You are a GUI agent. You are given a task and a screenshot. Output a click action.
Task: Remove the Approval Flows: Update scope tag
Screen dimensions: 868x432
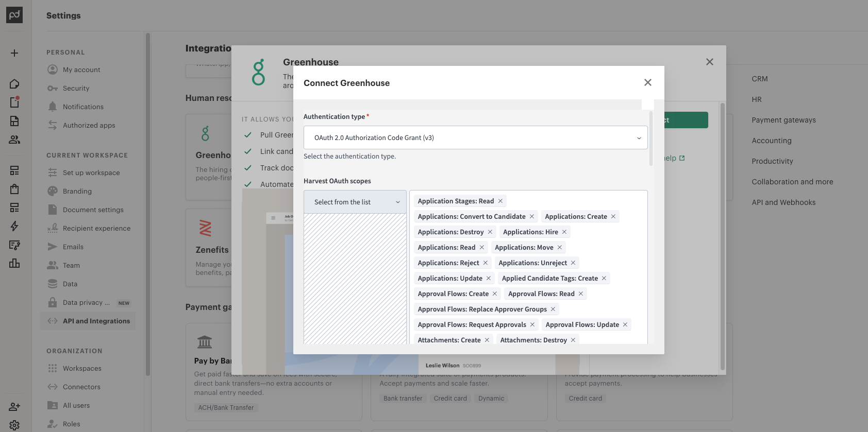(625, 325)
